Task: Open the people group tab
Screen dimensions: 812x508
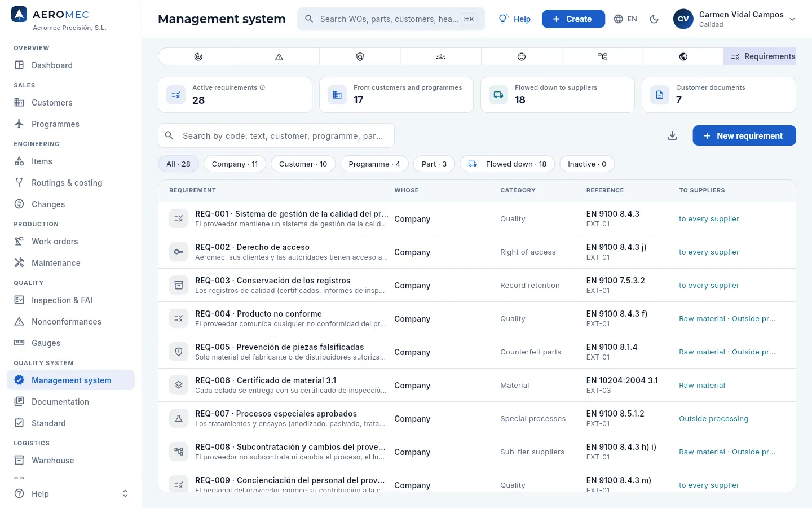Action: 441,56
